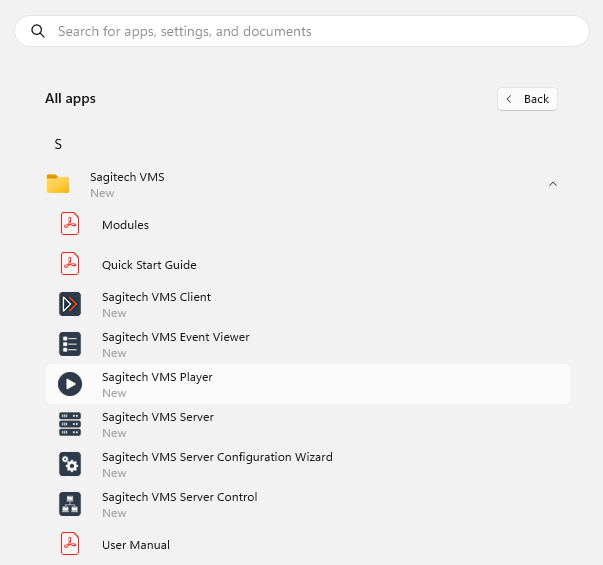Focus the search apps, settings, and documents field
The width and height of the screenshot is (603, 565).
[x=300, y=31]
